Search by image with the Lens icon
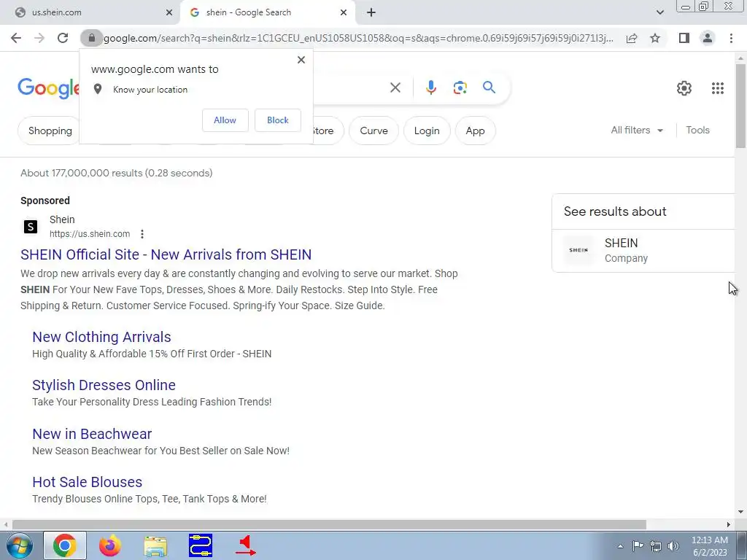The image size is (747, 560). 460,87
